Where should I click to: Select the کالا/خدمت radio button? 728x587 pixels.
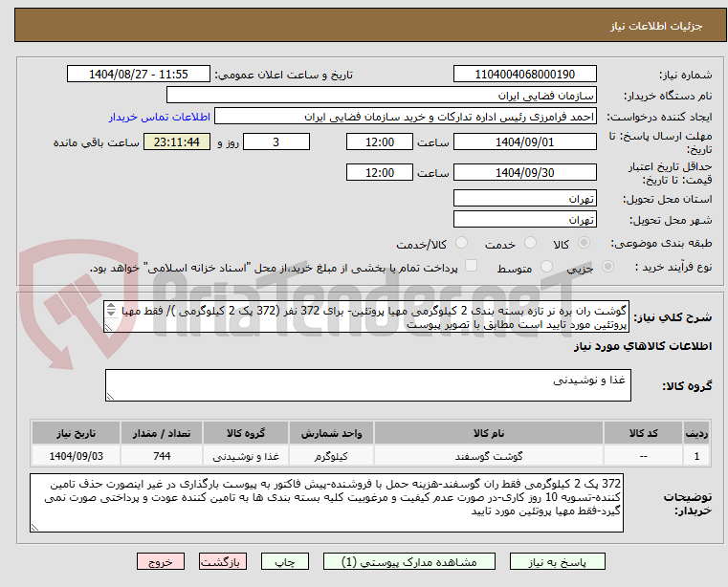[461, 243]
